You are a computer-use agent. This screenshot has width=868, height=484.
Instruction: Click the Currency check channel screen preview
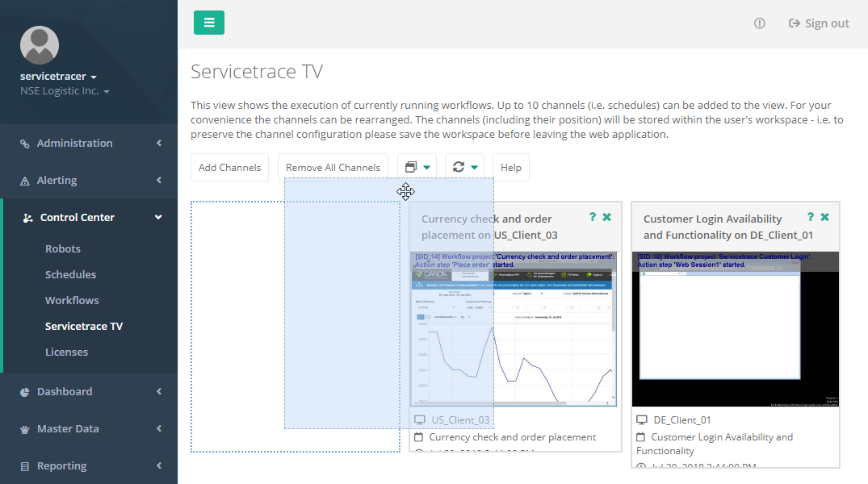pos(514,329)
